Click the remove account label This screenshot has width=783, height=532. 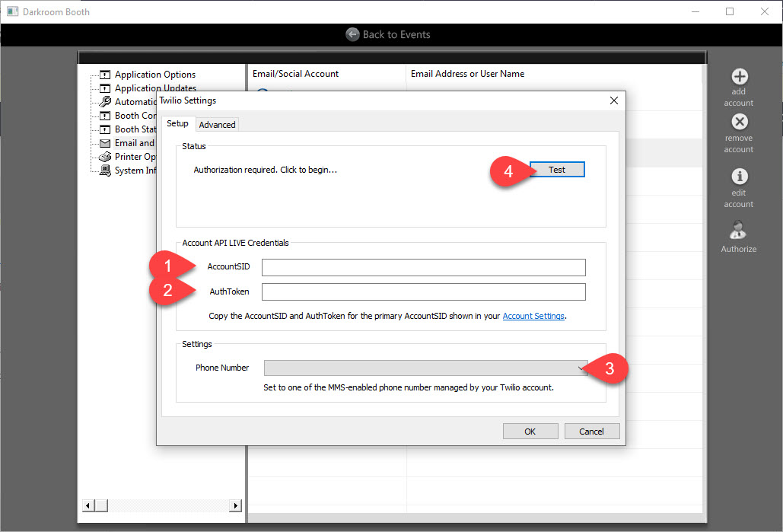tap(739, 144)
